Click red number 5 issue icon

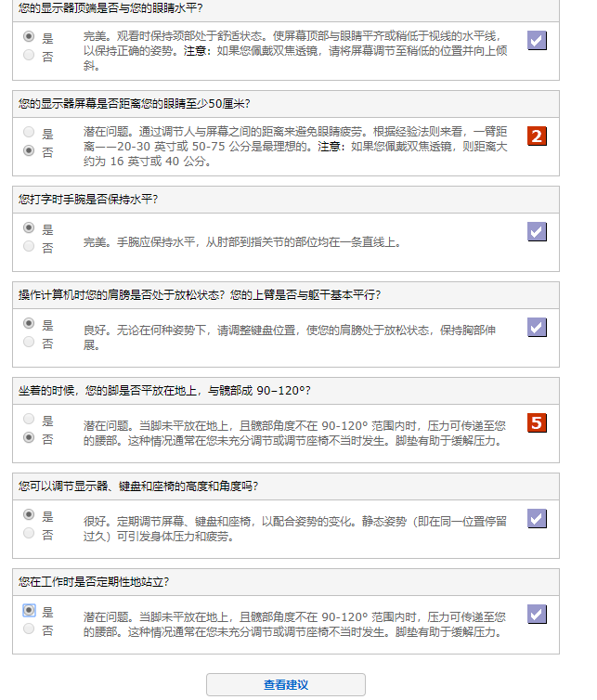(537, 422)
